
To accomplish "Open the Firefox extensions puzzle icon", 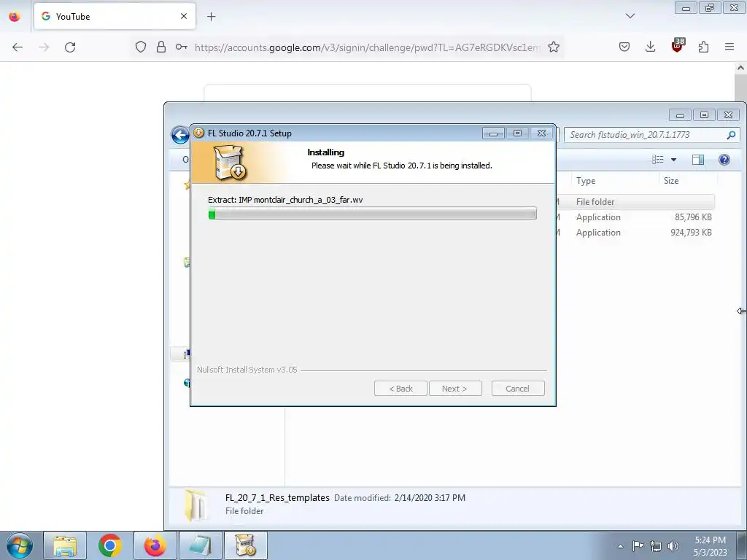I will (703, 47).
